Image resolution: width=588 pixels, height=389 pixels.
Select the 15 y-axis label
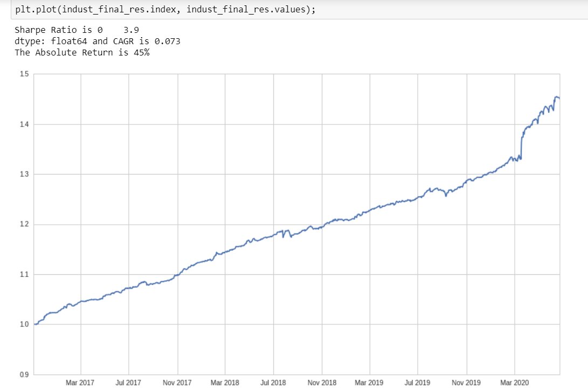pos(24,74)
